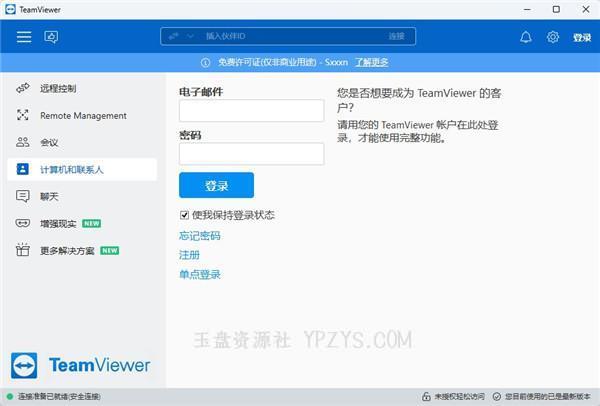
Task: Click the 登录 text in the top right corner
Action: pos(582,37)
